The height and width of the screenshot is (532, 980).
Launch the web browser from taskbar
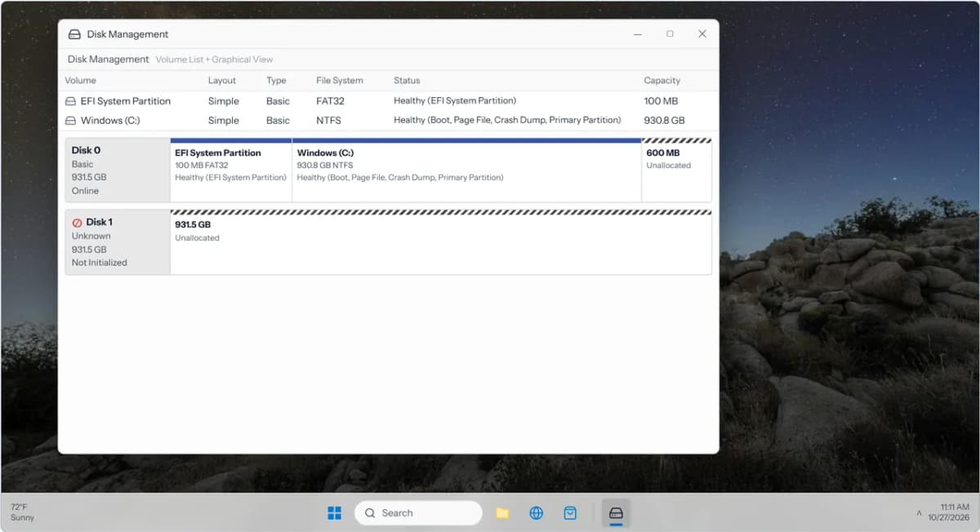pyautogui.click(x=537, y=512)
